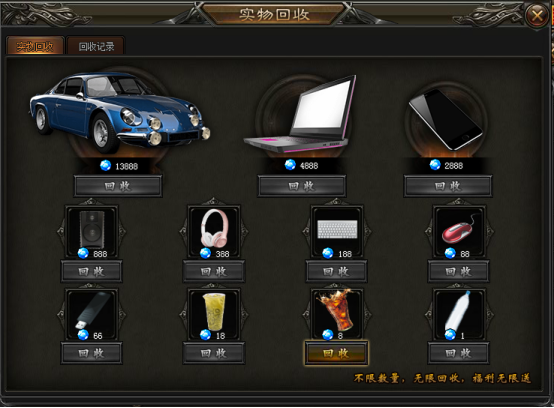
Task: Select the red mouse item
Action: tap(459, 230)
